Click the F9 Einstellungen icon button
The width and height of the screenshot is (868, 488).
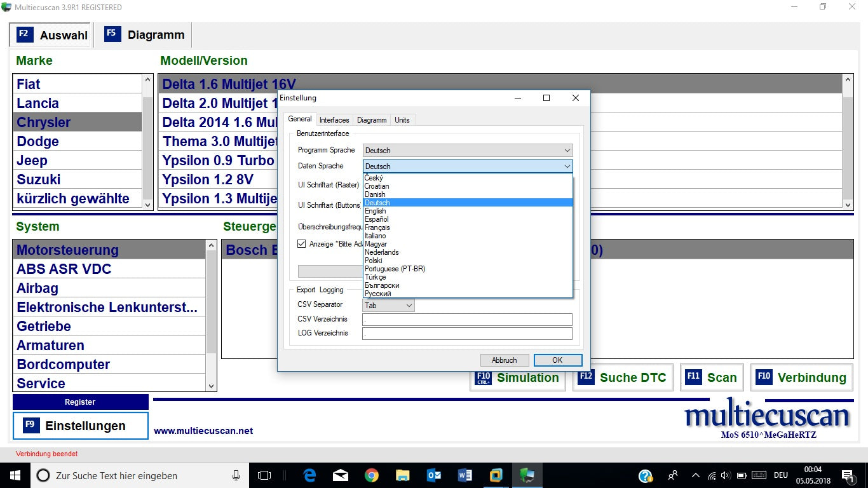(81, 426)
